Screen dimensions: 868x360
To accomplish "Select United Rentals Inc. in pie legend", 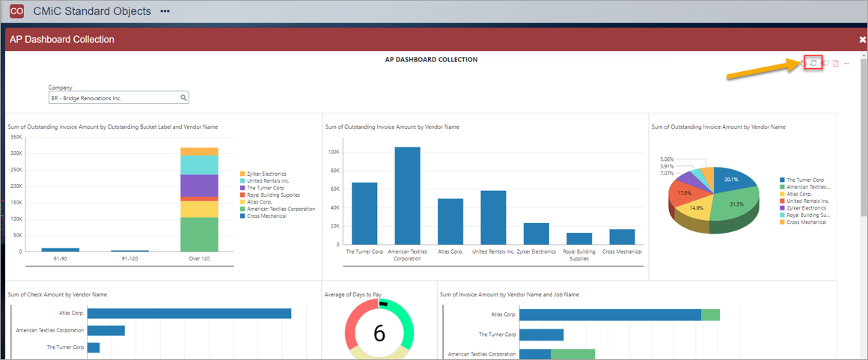I will point(804,201).
